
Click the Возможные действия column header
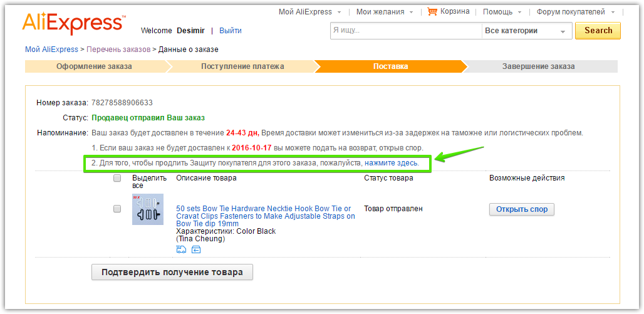[527, 178]
